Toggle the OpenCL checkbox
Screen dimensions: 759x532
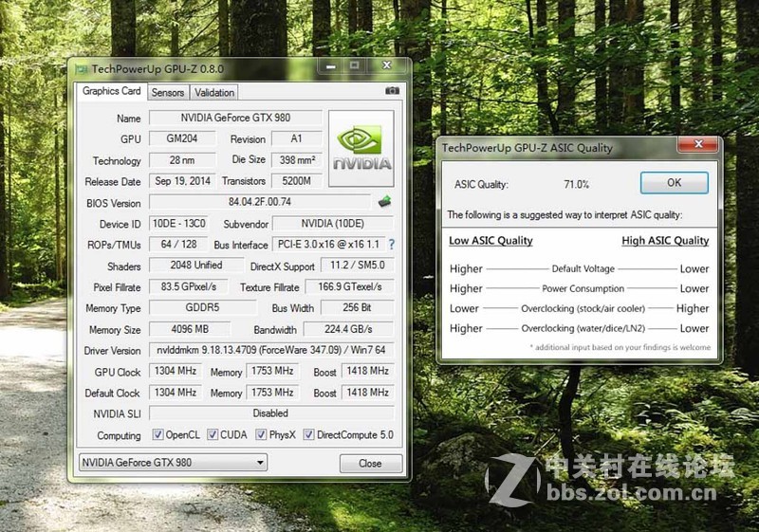157,434
